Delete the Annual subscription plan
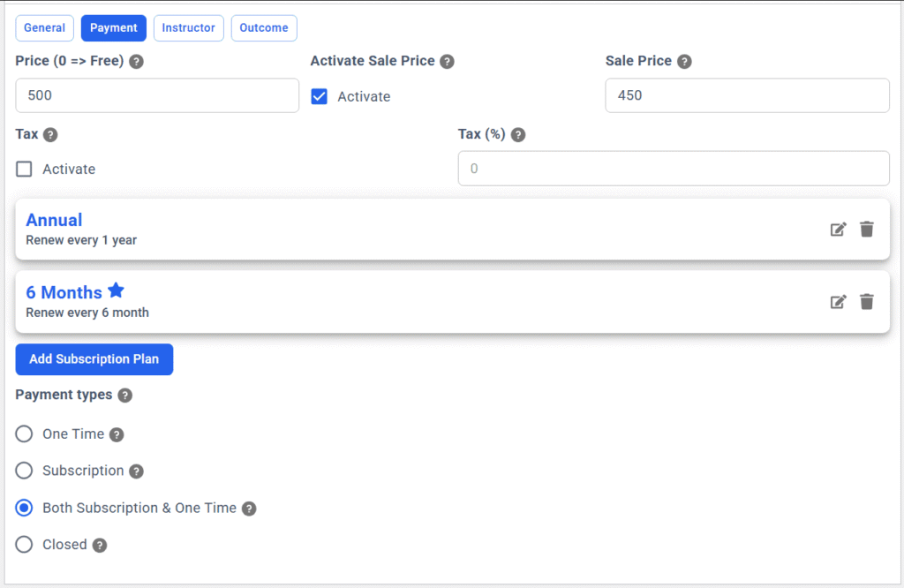The height and width of the screenshot is (588, 904). pyautogui.click(x=867, y=230)
